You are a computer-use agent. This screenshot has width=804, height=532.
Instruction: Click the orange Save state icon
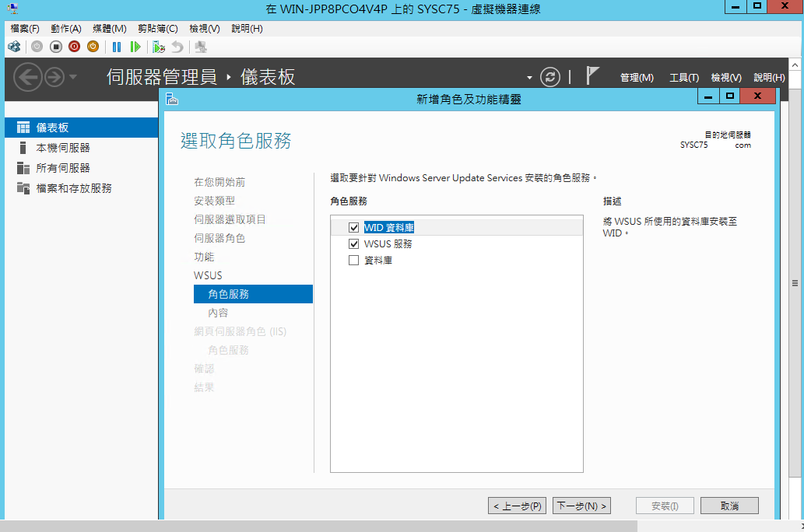[x=93, y=47]
